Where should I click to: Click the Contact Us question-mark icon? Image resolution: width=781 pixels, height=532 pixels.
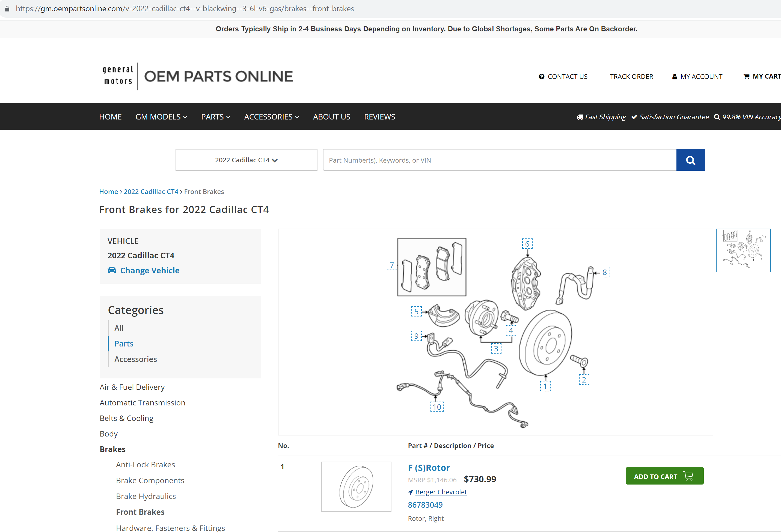point(541,77)
